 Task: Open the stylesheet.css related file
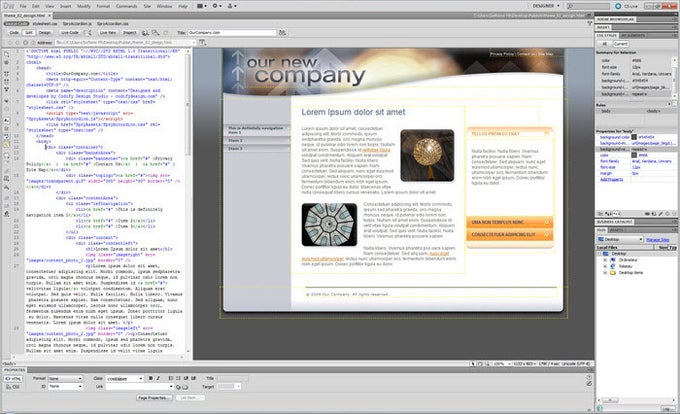(x=45, y=23)
